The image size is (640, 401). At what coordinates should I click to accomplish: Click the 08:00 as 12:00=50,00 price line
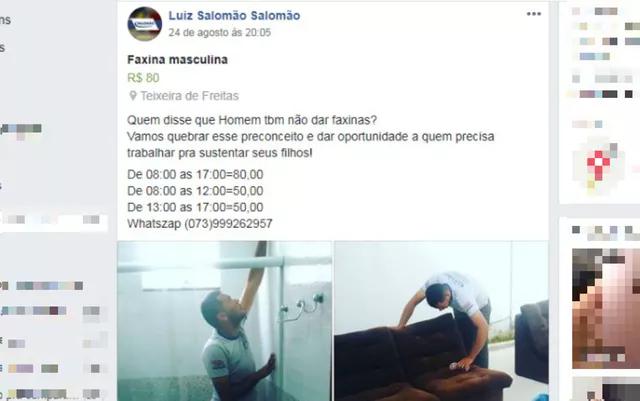coord(195,191)
